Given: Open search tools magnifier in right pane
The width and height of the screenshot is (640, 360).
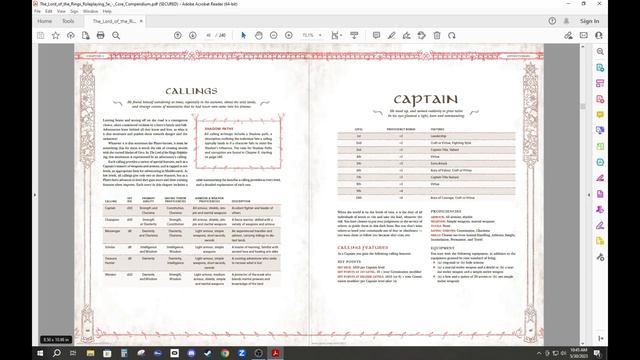Looking at the screenshot, I should pyautogui.click(x=600, y=51).
